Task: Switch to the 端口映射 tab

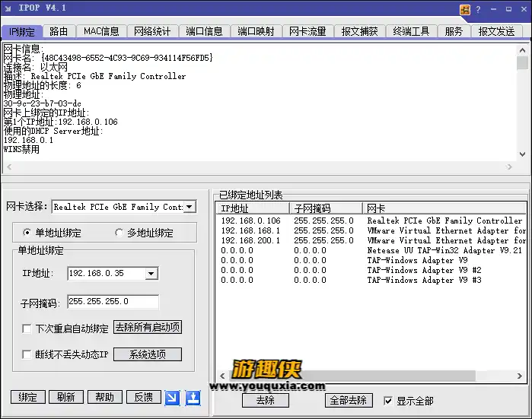Action: pos(256,31)
